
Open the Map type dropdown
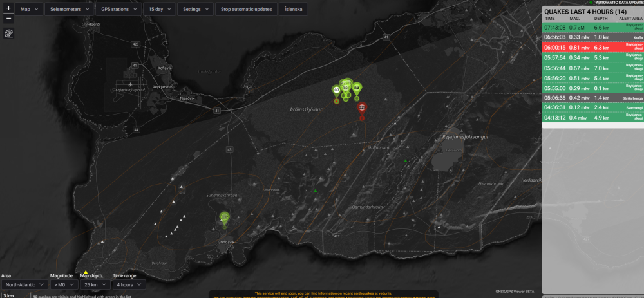tap(29, 10)
